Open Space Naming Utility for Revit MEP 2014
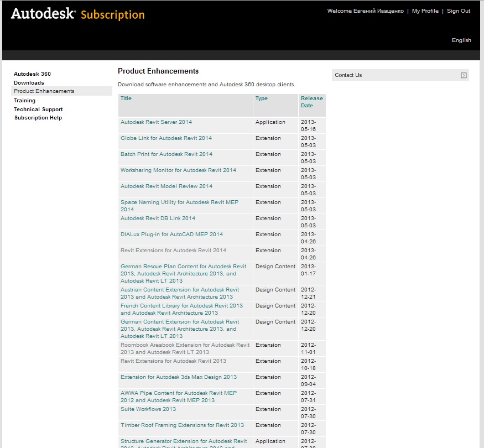The image size is (484, 448). (x=179, y=206)
